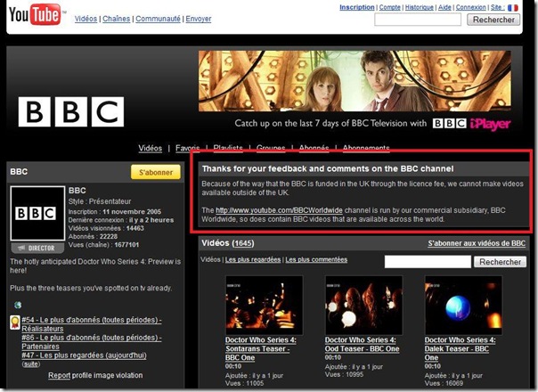Click the DIRECTOR badge under avatar

coord(37,248)
